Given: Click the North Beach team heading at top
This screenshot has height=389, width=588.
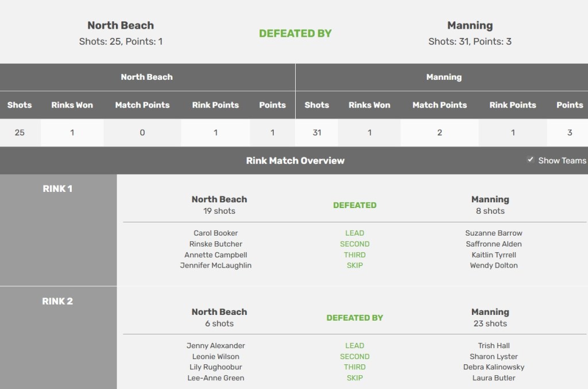Looking at the screenshot, I should click(x=121, y=25).
